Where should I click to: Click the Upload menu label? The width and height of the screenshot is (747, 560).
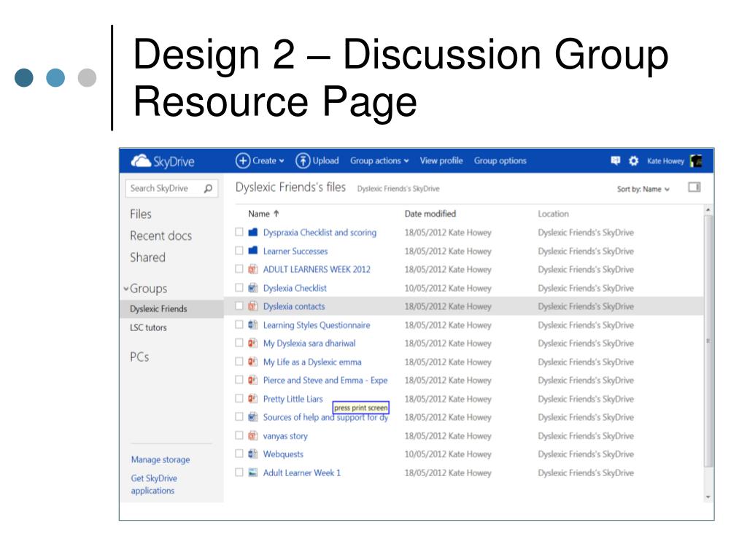pyautogui.click(x=326, y=161)
